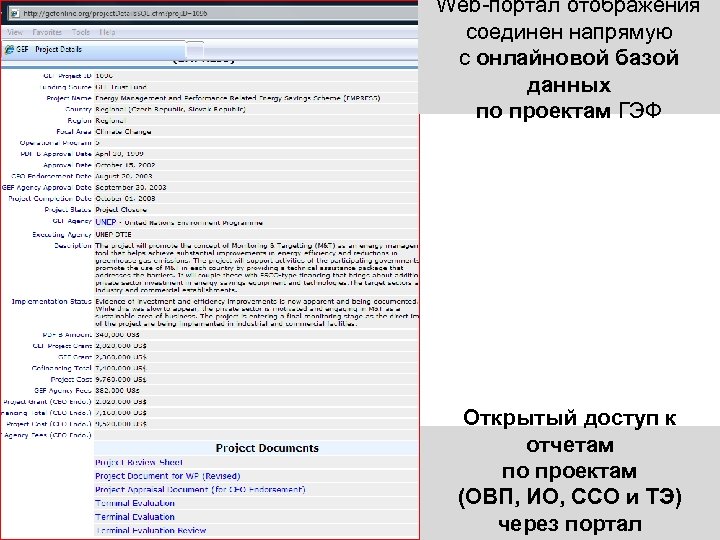Open the Project Review Sheet document

coord(139,462)
